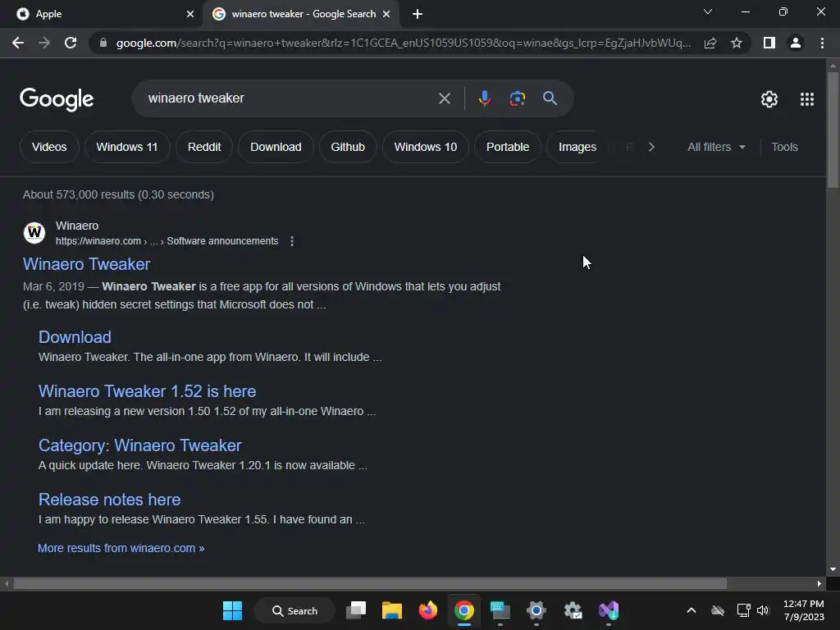
Task: Filter results by Videos
Action: pos(49,147)
